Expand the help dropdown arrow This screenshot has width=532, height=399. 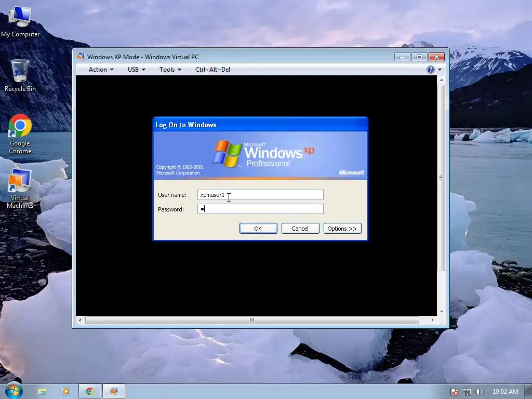440,70
